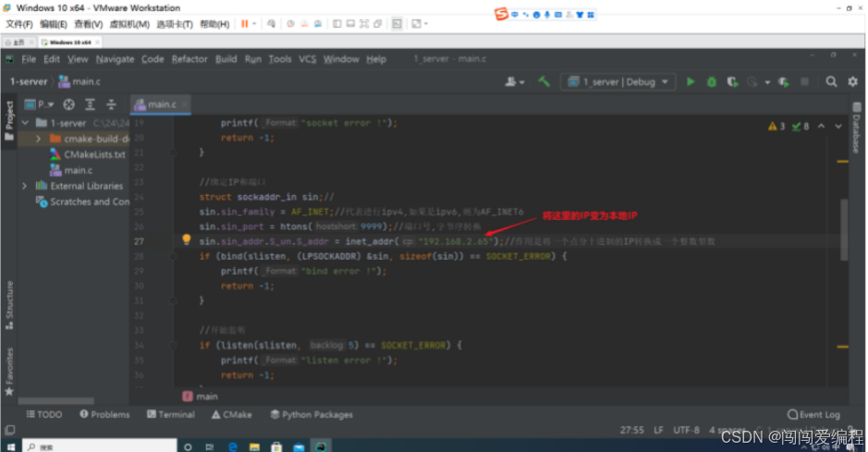The width and height of the screenshot is (868, 452).
Task: Take a VMware snapshot icon
Action: coord(290,24)
